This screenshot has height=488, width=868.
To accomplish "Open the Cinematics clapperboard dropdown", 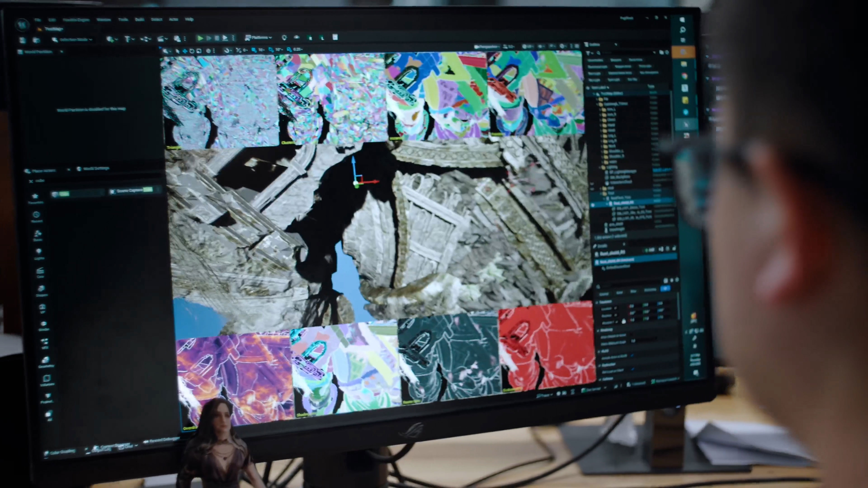I will 163,39.
